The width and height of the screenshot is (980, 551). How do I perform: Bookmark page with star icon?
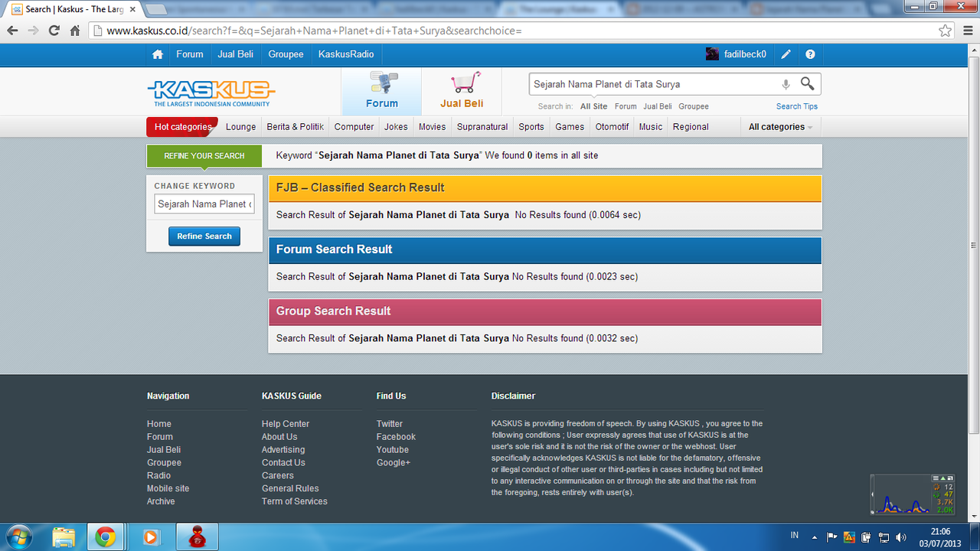coord(946,31)
